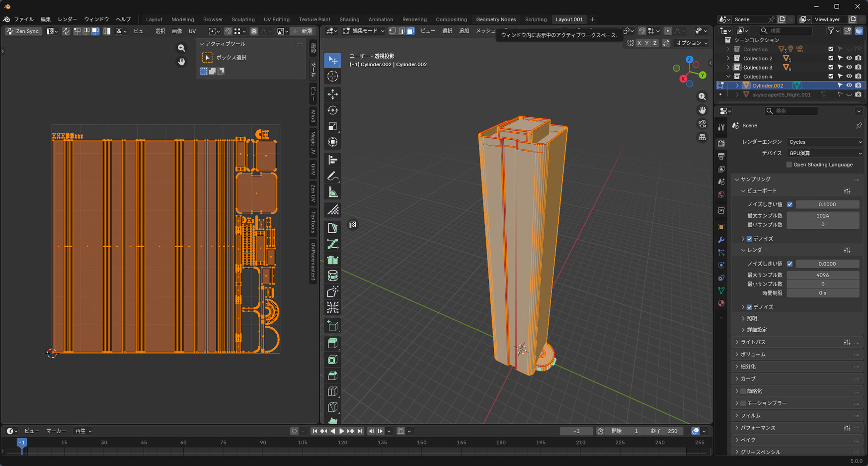Screen dimensions: 868x466
Task: Open the render engine Cycles dropdown
Action: pyautogui.click(x=824, y=142)
